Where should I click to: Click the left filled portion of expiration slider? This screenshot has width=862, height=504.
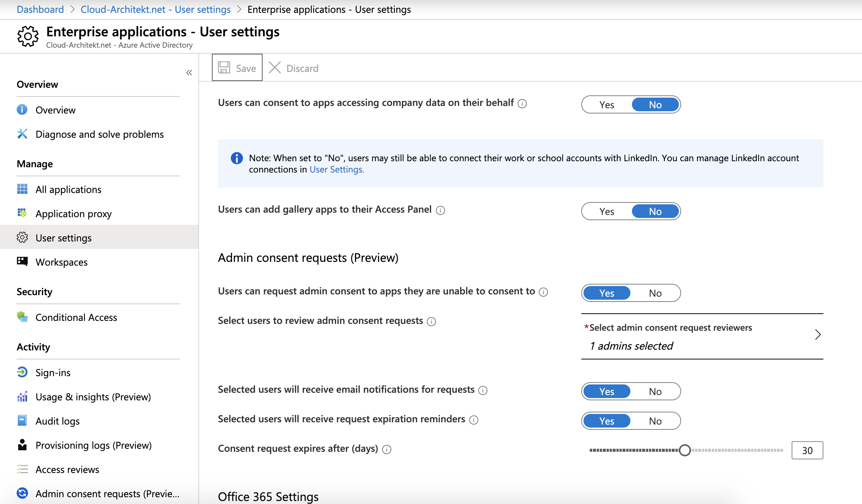coord(634,450)
